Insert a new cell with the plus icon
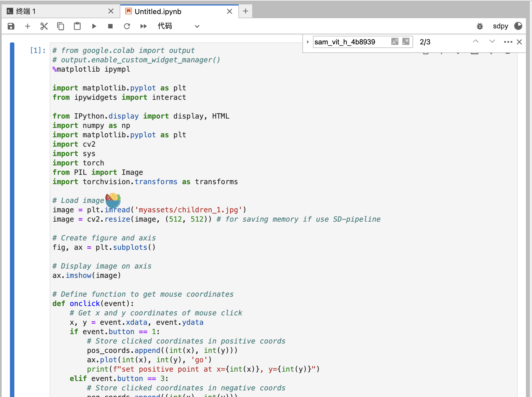This screenshot has height=397, width=532. 28,26
